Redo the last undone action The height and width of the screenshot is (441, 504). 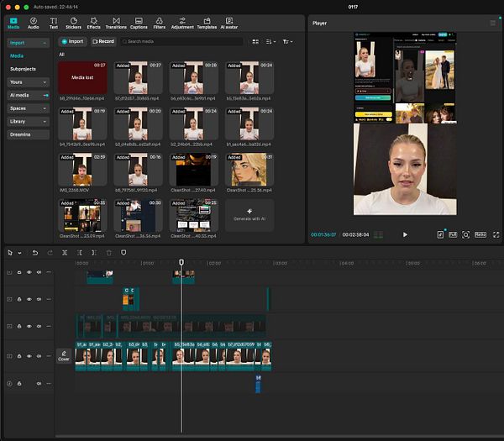pos(50,253)
